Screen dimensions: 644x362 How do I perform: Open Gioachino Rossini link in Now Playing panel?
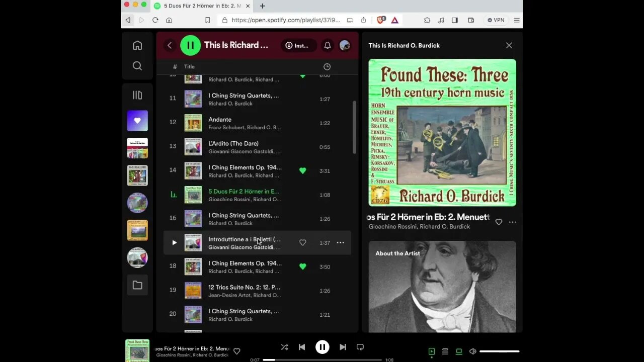coord(392,227)
